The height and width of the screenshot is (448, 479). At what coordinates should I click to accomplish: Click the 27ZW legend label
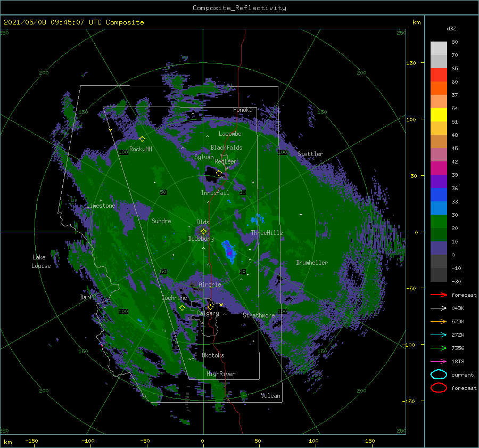458,335
